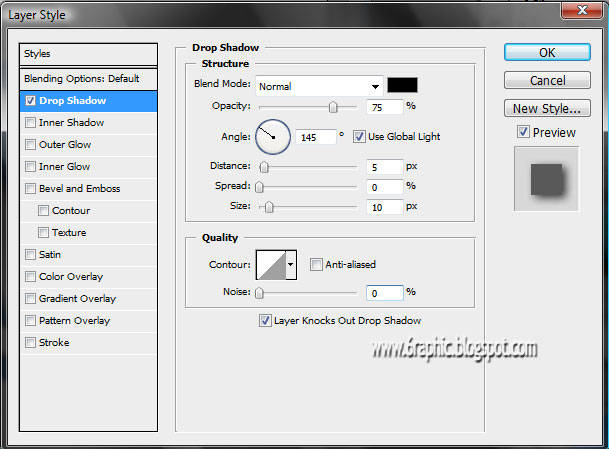The width and height of the screenshot is (609, 449).
Task: Select the Styles list entry
Action: [88, 54]
